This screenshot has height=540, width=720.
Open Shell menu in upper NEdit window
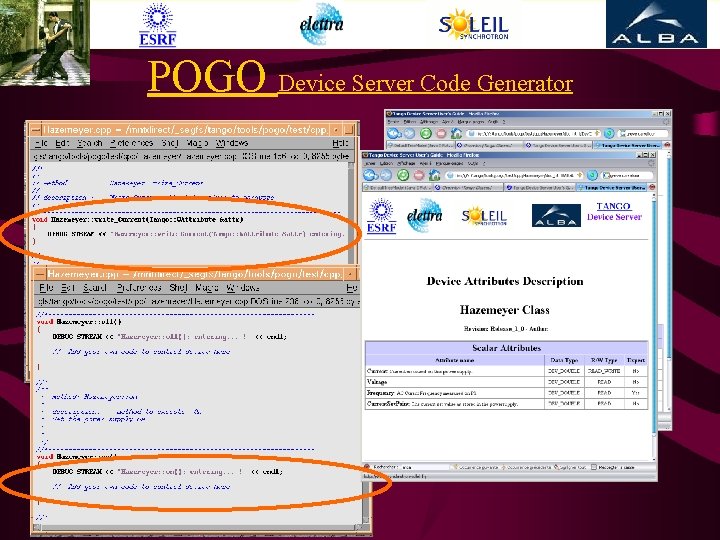[x=170, y=143]
